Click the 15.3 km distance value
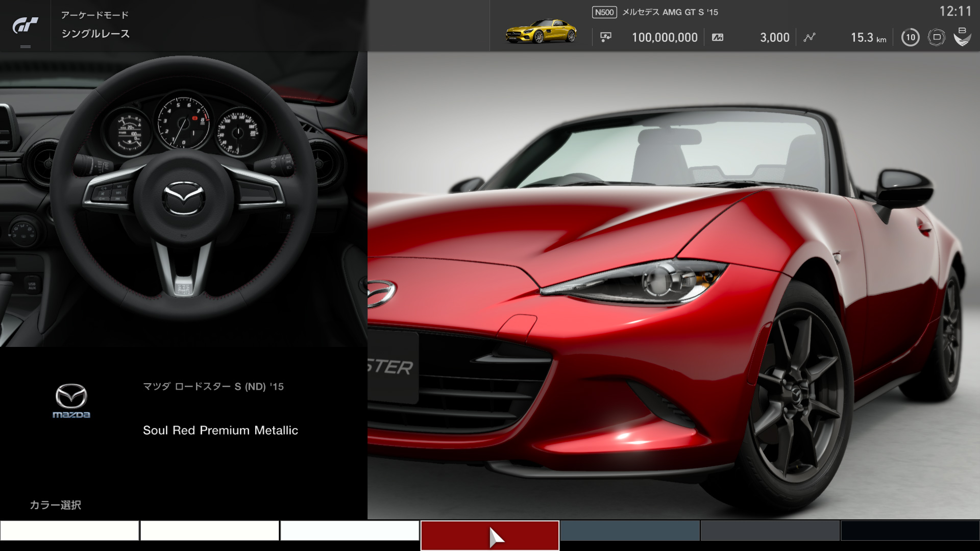This screenshot has width=980, height=551. [868, 37]
